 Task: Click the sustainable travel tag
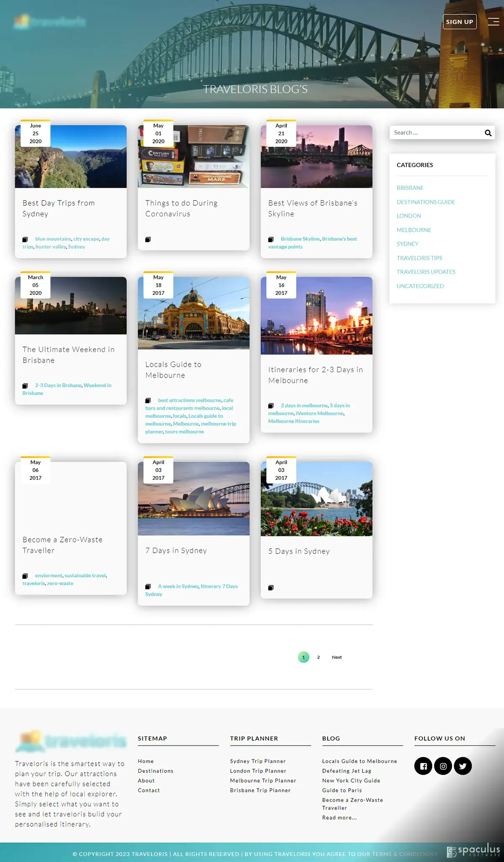pyautogui.click(x=85, y=576)
